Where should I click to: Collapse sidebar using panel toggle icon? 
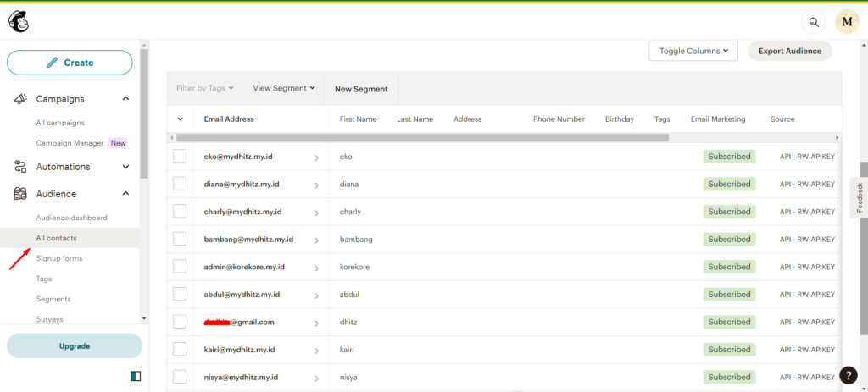pyautogui.click(x=136, y=376)
